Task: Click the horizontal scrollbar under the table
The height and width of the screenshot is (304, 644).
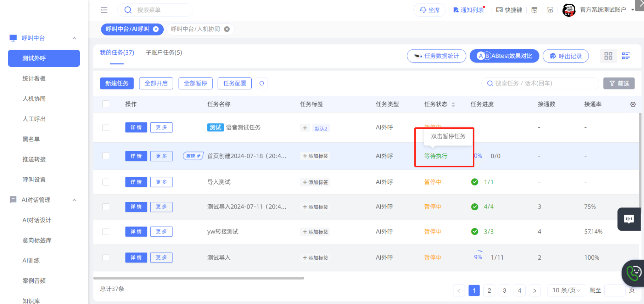Action: (198, 278)
